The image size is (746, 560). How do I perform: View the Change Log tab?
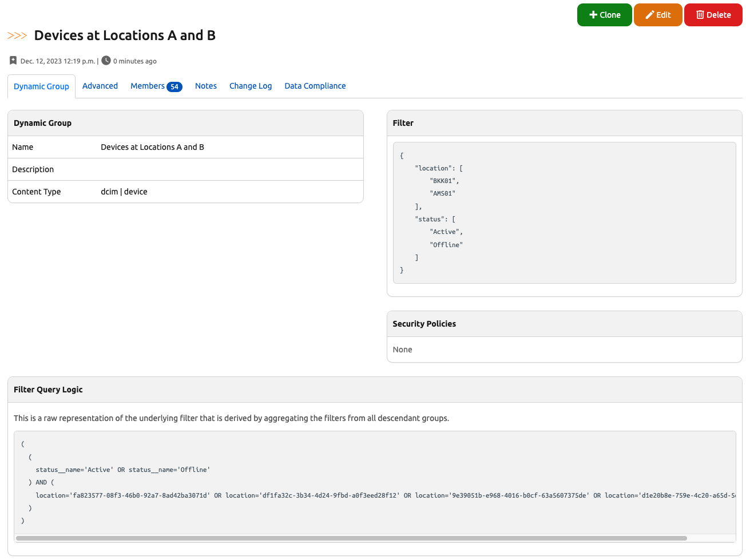pos(251,86)
